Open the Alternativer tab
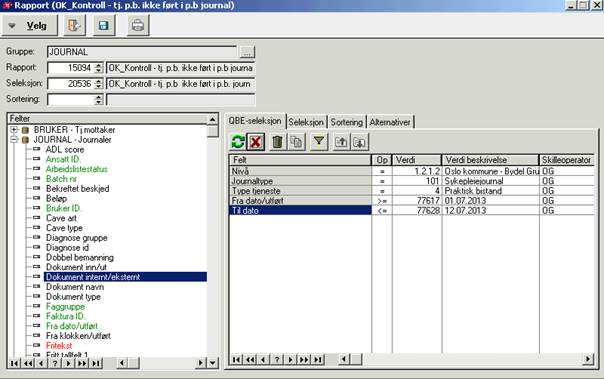Image resolution: width=604 pixels, height=379 pixels. [390, 122]
